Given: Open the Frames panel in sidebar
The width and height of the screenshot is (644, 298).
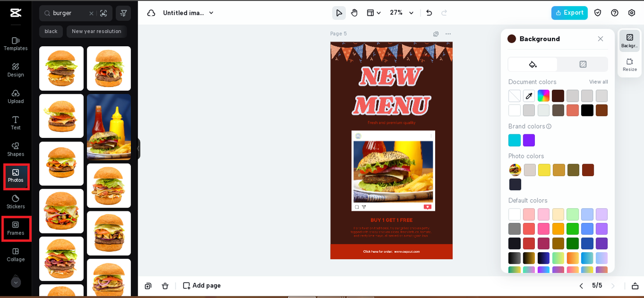Looking at the screenshot, I should 16,229.
